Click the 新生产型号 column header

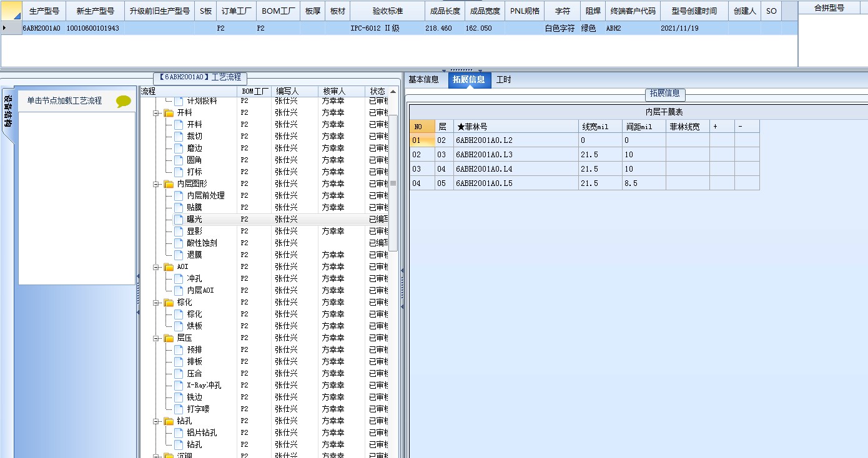tap(95, 11)
